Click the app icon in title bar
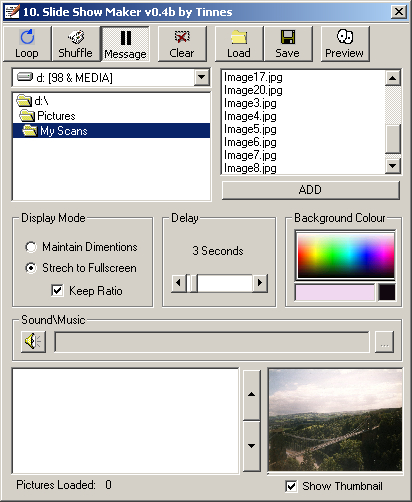 (x=12, y=12)
